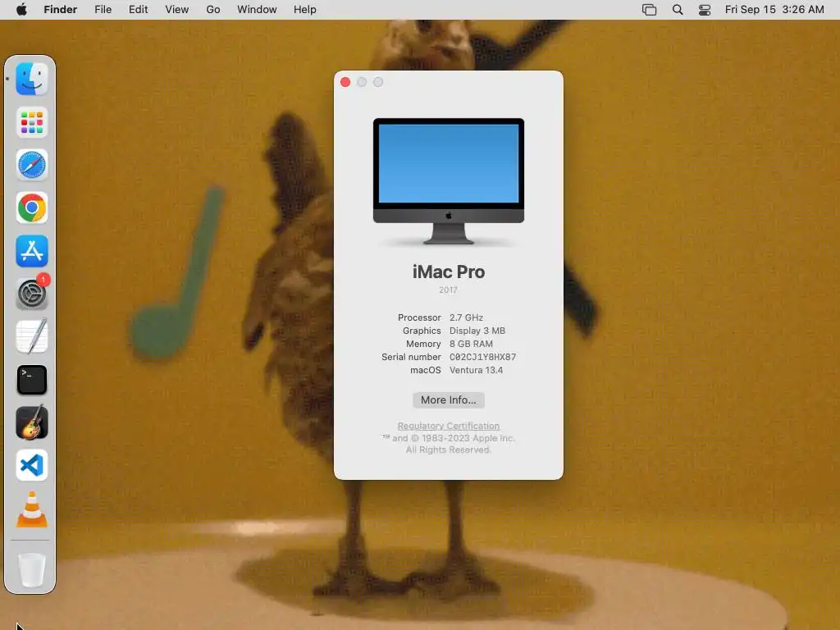Open Launchpad in the Dock
840x630 pixels.
32,122
